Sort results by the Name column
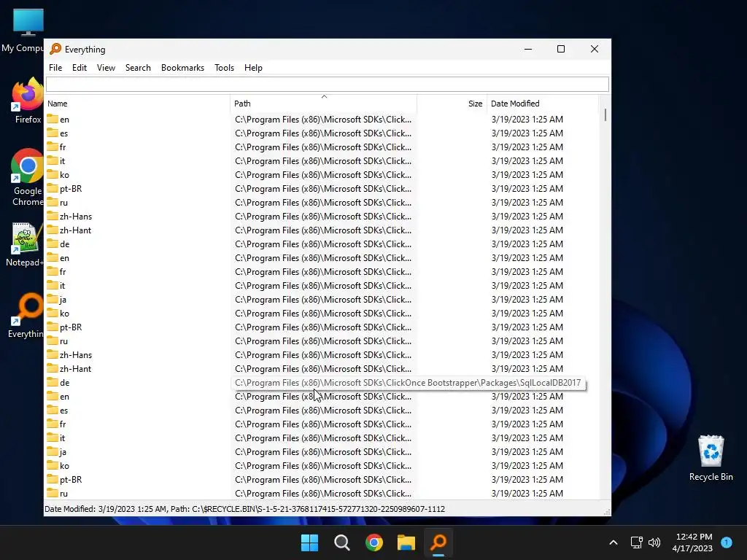747x560 pixels. 137,104
